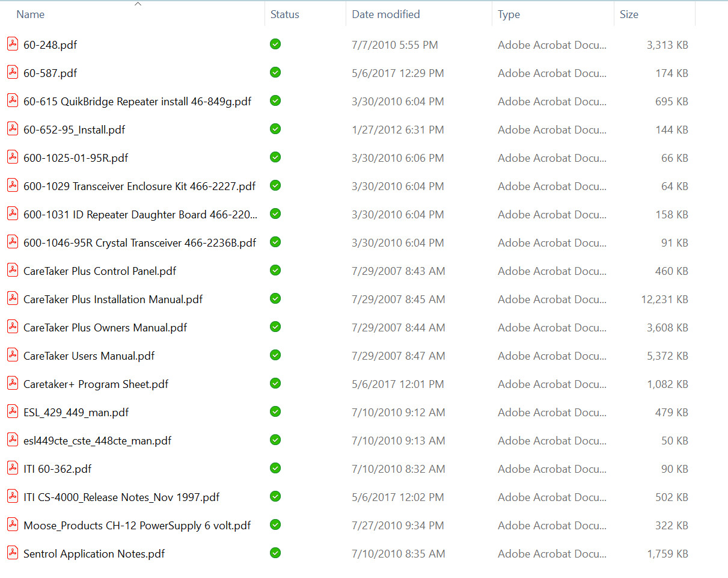Click sync checkmark for ITI CS-4000_Release Notes file

click(275, 496)
